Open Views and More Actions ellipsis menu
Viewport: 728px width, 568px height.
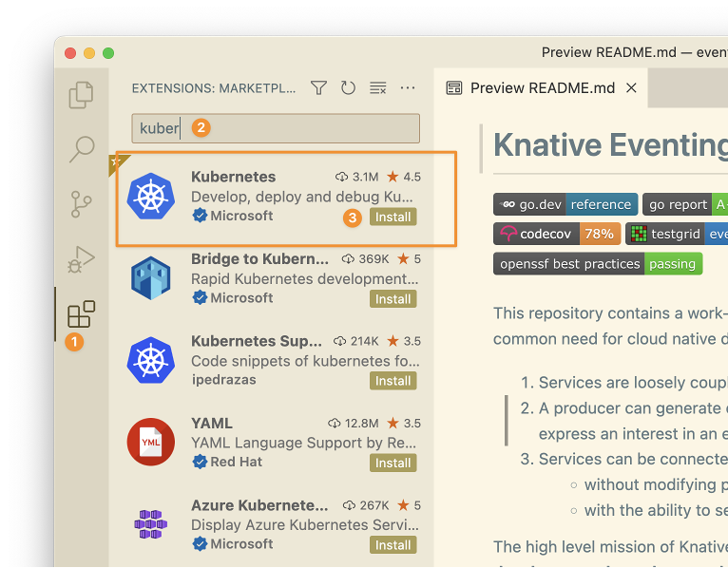[x=408, y=88]
